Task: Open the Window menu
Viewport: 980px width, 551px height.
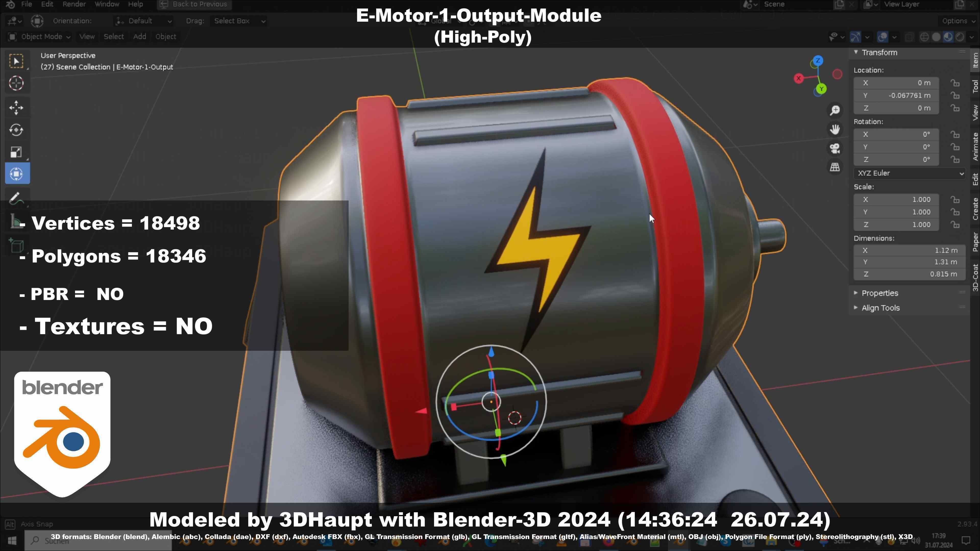Action: click(x=107, y=4)
